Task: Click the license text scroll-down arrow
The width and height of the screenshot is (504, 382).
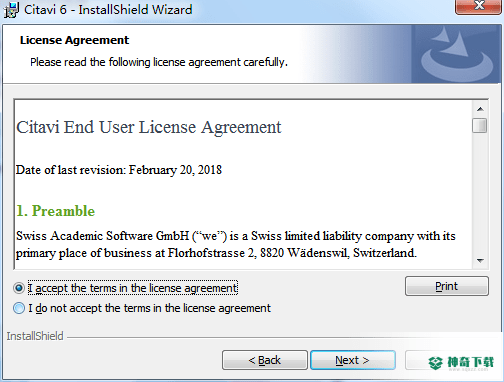Action: pyautogui.click(x=480, y=261)
